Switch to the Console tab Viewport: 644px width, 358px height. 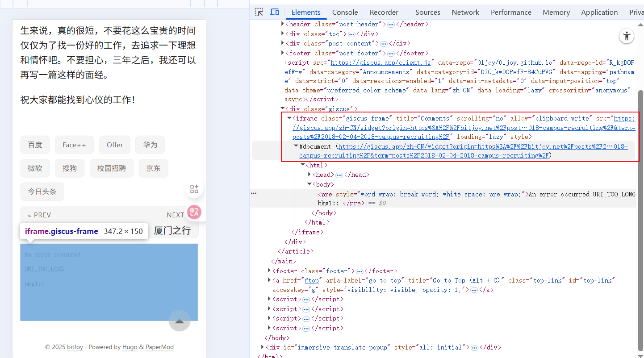coord(345,12)
